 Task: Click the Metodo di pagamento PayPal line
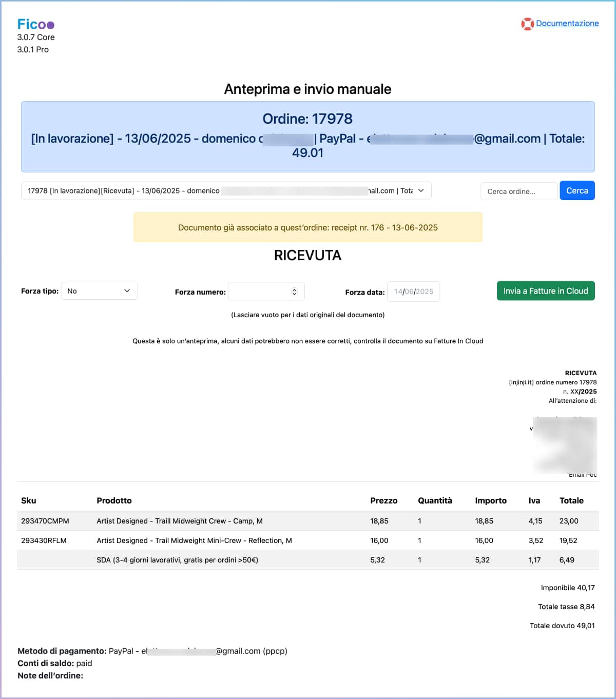point(152,651)
